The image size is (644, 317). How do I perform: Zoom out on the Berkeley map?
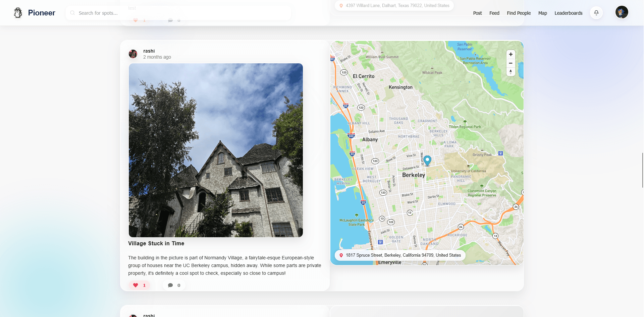[511, 63]
